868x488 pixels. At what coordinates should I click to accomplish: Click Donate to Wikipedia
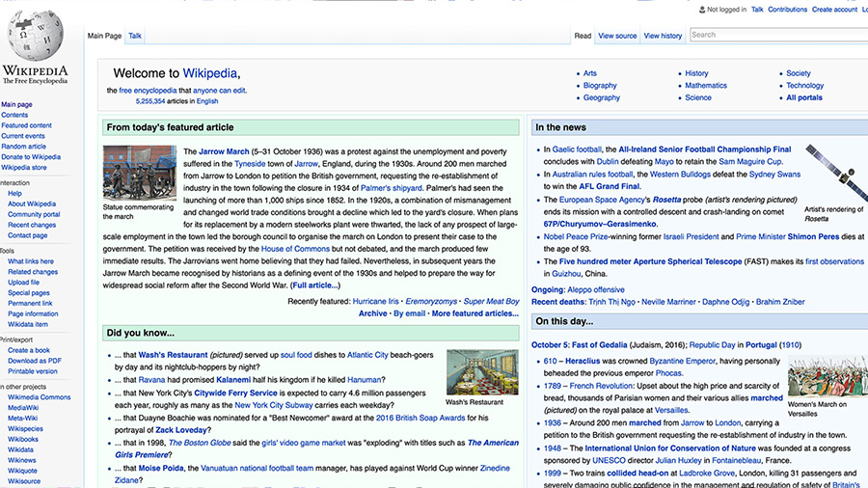point(31,157)
